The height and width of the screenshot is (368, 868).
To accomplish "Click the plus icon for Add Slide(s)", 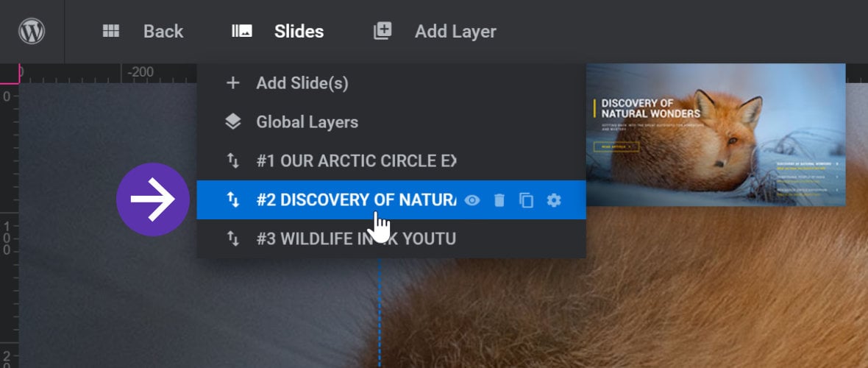I will (233, 84).
